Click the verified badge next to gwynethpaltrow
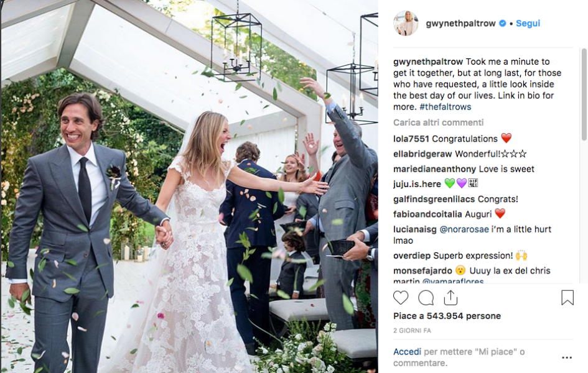 [x=503, y=23]
